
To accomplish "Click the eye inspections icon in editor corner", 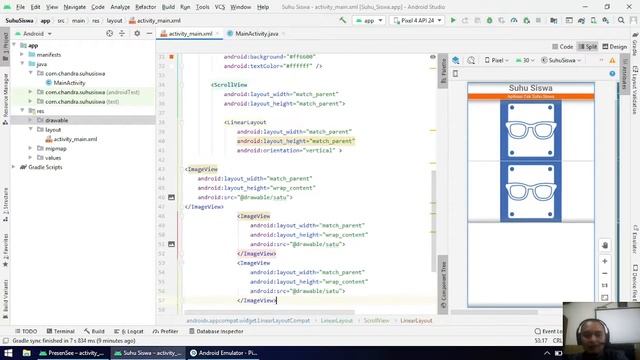I will coord(433,57).
